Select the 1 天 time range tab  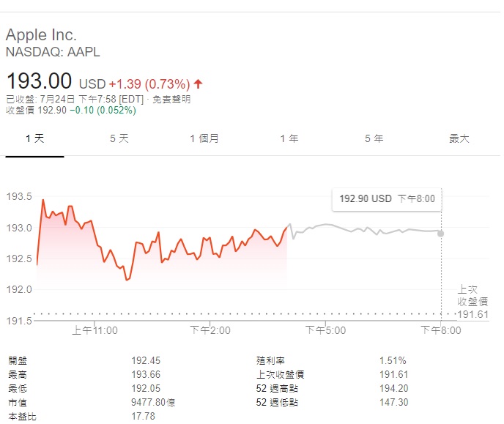pos(34,138)
